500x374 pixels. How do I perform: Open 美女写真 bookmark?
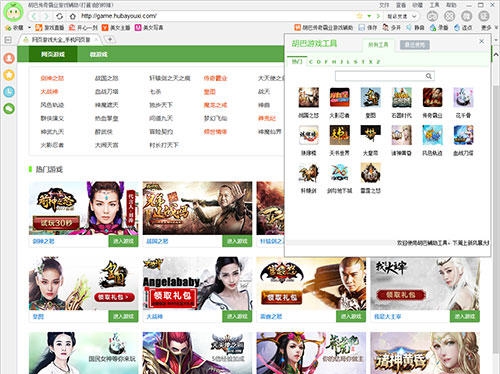(x=149, y=28)
